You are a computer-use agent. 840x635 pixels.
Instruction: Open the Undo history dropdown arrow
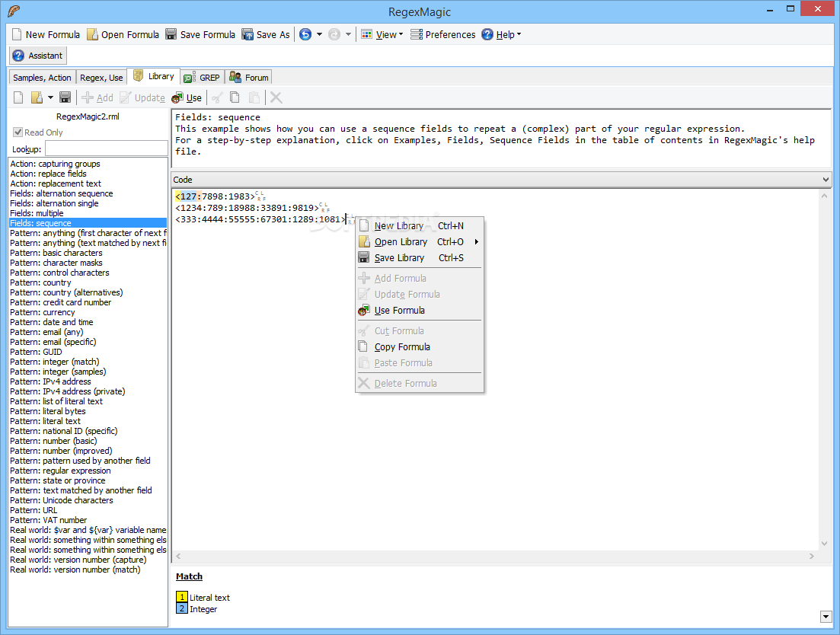pyautogui.click(x=319, y=35)
